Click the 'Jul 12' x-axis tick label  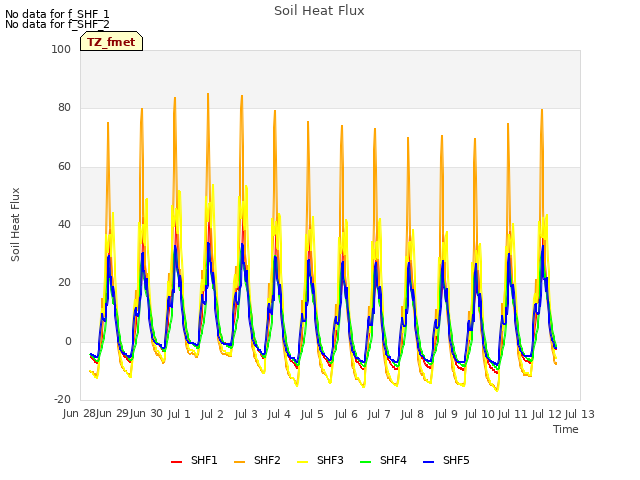pyautogui.click(x=547, y=414)
